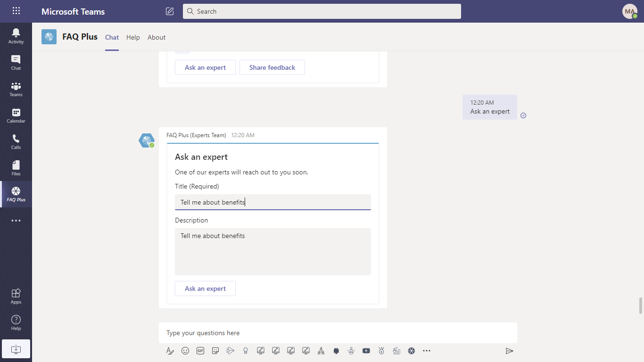Click the medal app icon
Screen dimensions: 644x362
(x=381, y=351)
